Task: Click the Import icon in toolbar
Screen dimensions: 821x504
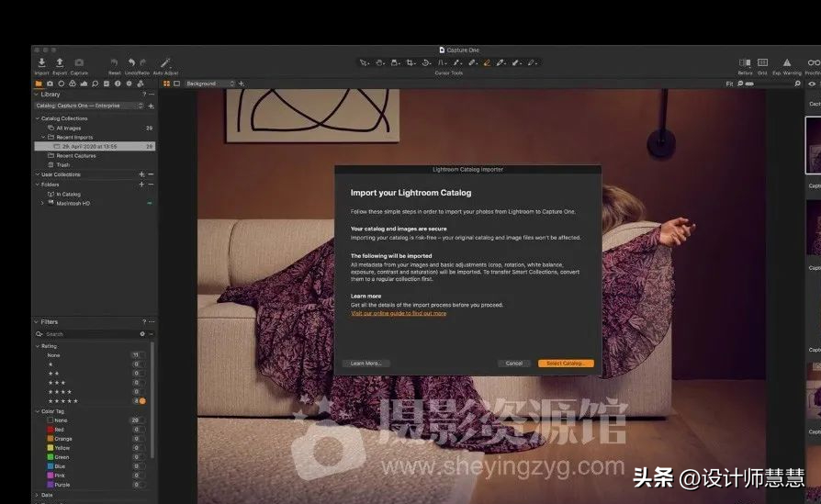Action: pos(42,63)
